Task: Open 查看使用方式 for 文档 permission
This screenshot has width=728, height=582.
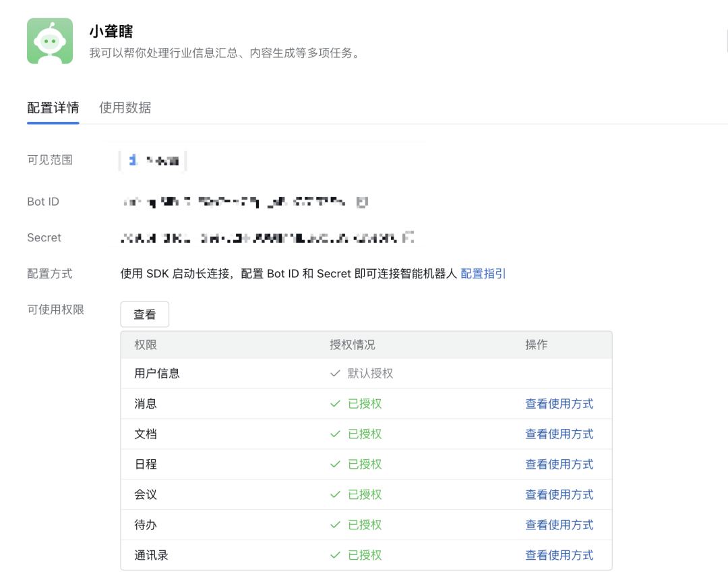Action: [x=559, y=434]
